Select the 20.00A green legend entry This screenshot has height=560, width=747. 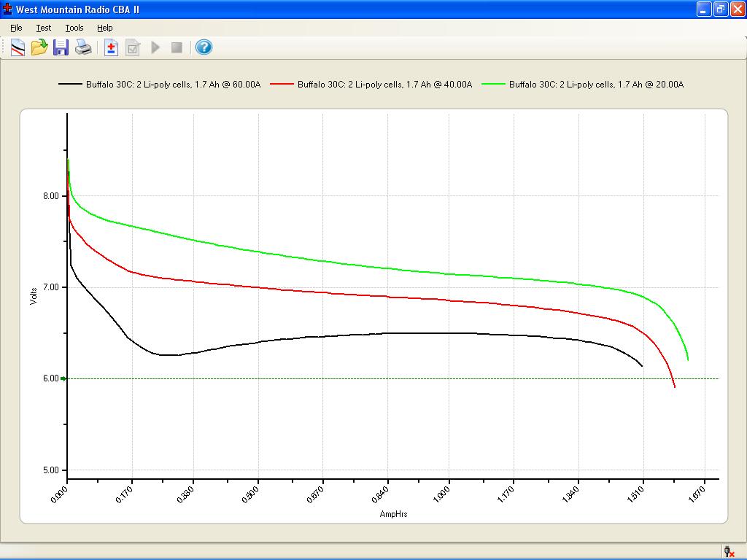pos(583,85)
